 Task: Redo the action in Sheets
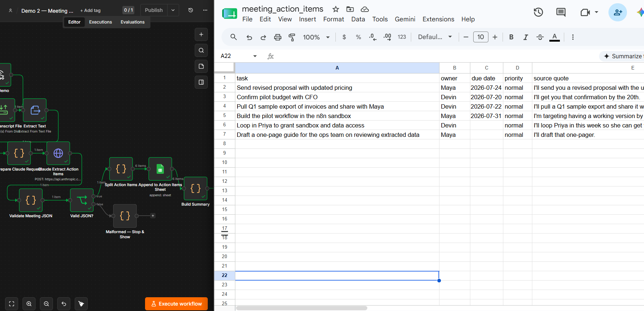263,37
